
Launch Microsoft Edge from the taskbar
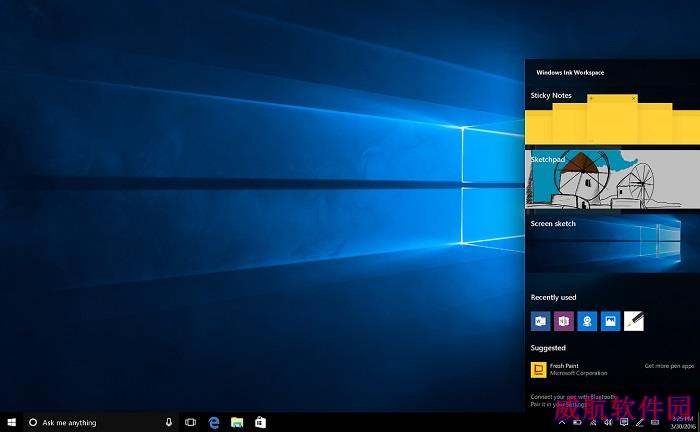(x=214, y=422)
